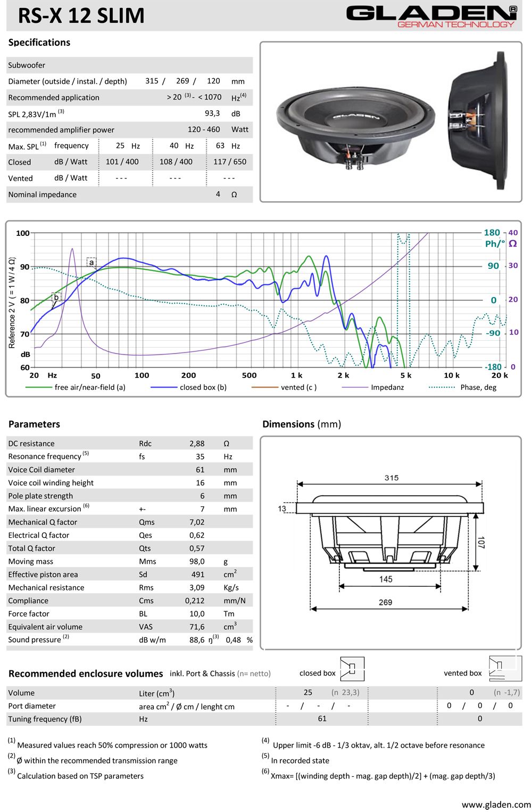Click footnote 'Measured values reach 50% compression or 1000 watts'
This screenshot has height=812, width=532.
(x=112, y=745)
